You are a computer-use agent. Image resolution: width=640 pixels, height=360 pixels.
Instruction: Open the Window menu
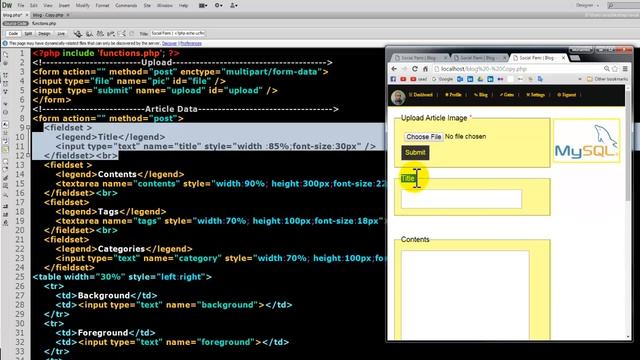[x=164, y=5]
